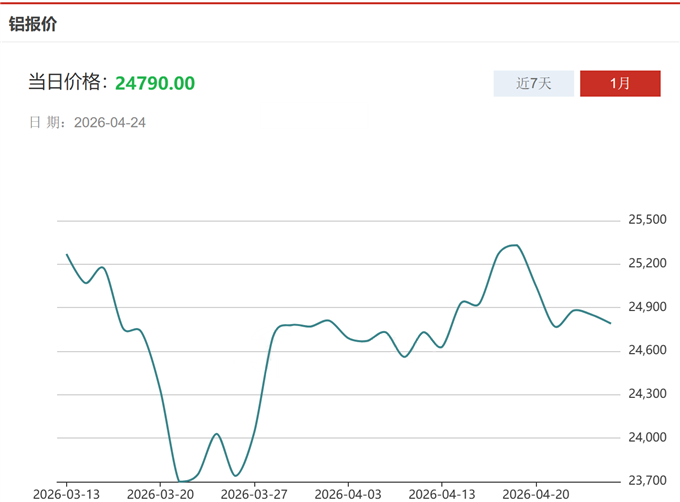Screen dimensions: 680x502
Task: Click the green 24790.00 price value
Action: click(155, 83)
